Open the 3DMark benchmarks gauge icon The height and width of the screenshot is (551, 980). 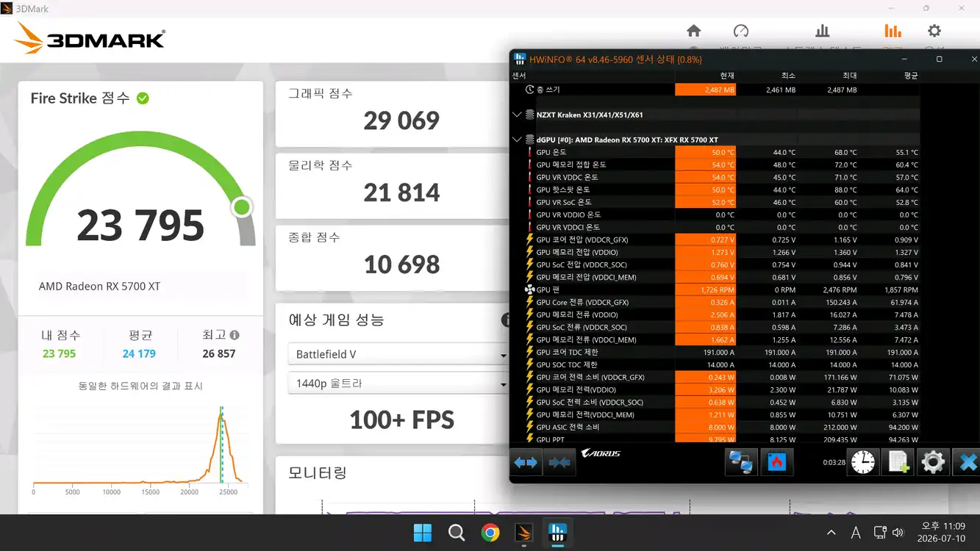(x=741, y=31)
